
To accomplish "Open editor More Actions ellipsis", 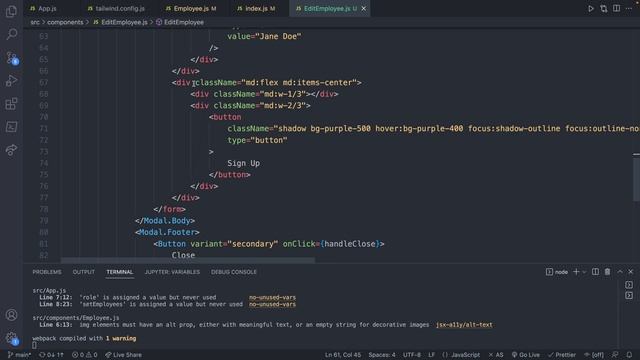I will pos(629,8).
